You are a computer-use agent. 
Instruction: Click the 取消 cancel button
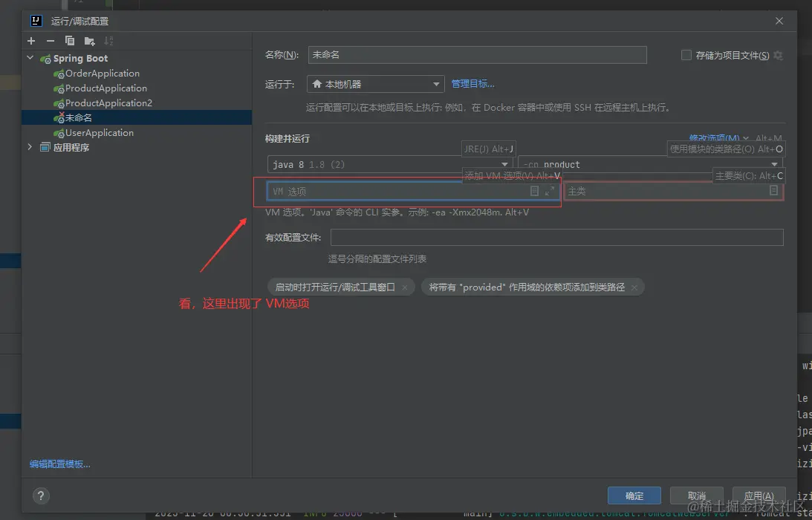(697, 495)
